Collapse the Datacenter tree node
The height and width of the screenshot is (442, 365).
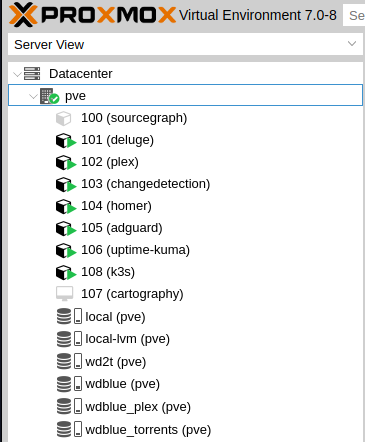[17, 74]
